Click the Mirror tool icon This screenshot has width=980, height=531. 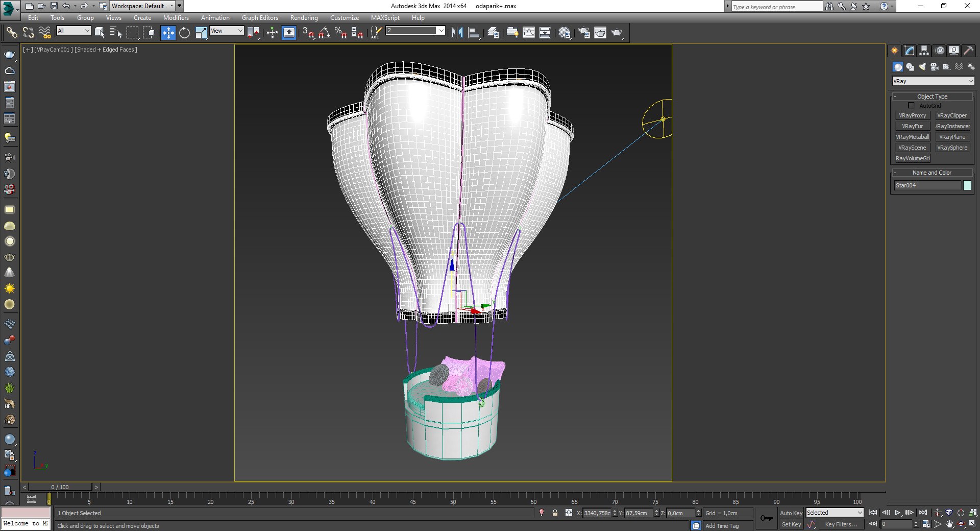point(457,33)
